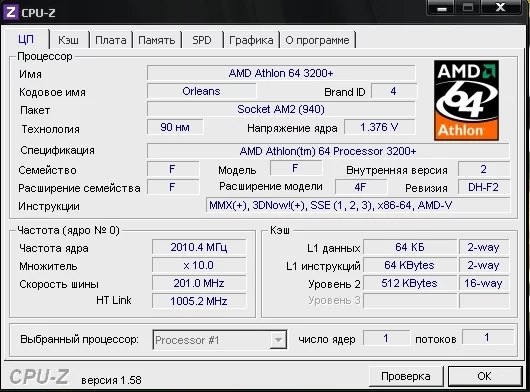Show the О программе tab

pyautogui.click(x=317, y=40)
